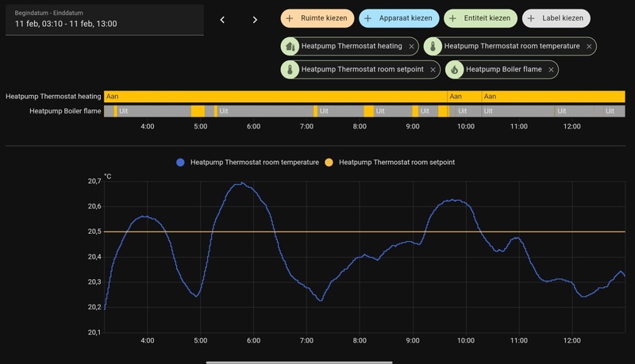Click flame icon on Boiler flame chip

point(454,70)
